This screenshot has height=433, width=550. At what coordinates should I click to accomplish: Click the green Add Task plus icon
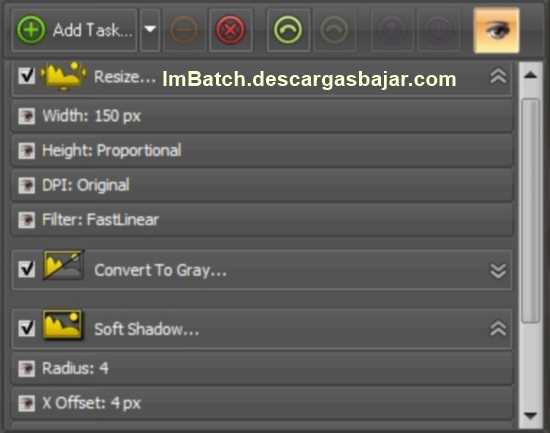tap(31, 30)
